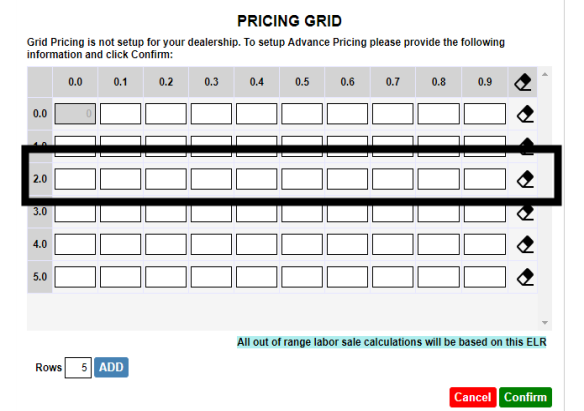
Task: Select cell at row 0.0, column 0.1
Action: [x=121, y=114]
